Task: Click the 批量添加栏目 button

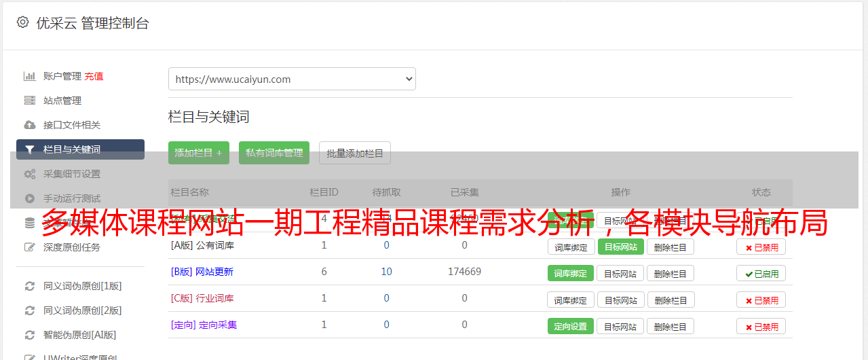Action: [355, 153]
